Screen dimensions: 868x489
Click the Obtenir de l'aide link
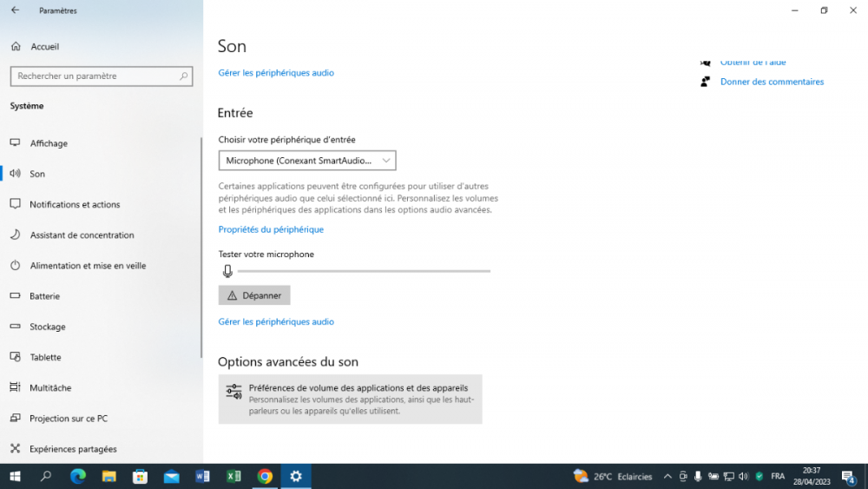coord(753,62)
